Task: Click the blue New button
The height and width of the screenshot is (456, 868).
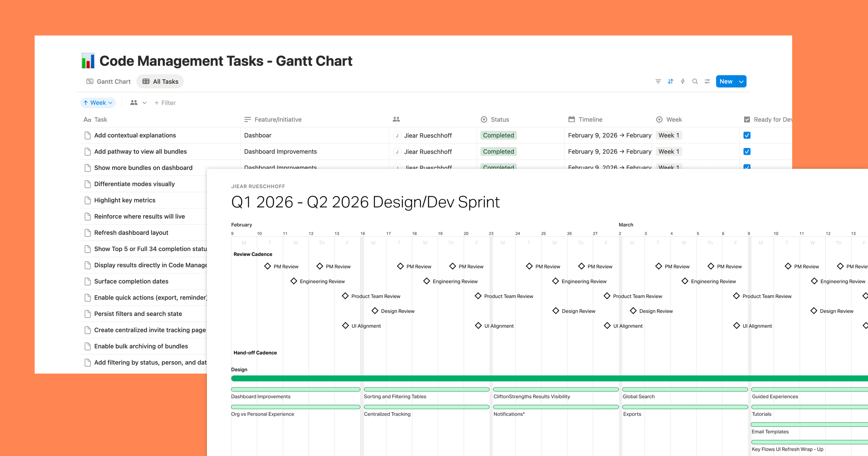Action: [726, 82]
